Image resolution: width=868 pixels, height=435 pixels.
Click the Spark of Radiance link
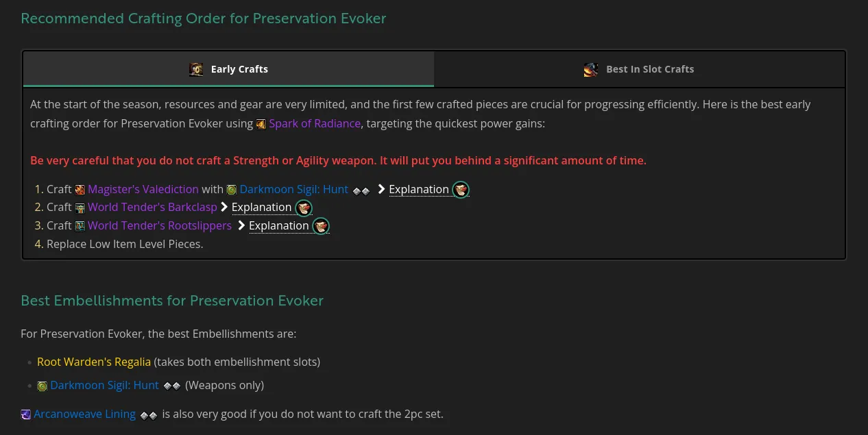pos(315,123)
